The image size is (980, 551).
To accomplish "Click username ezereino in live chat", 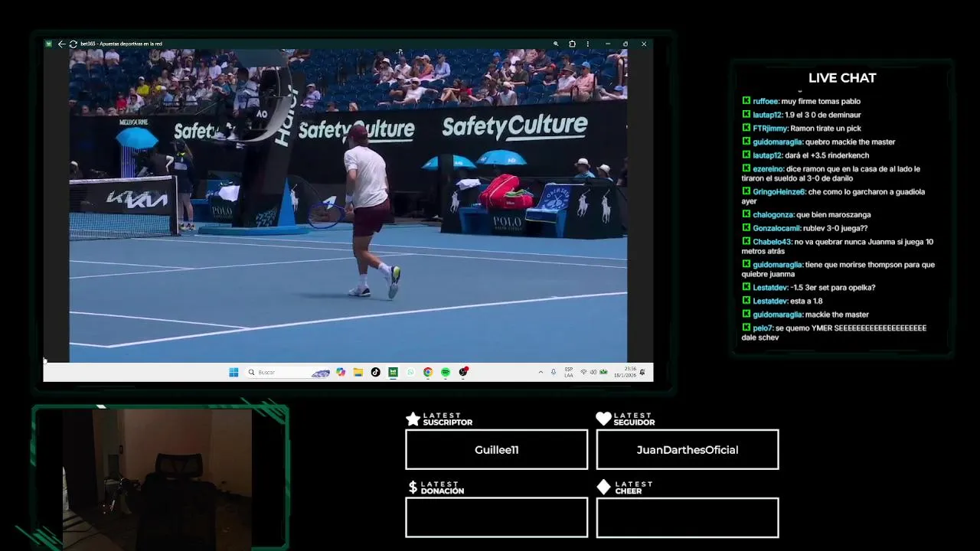I will click(x=768, y=169).
